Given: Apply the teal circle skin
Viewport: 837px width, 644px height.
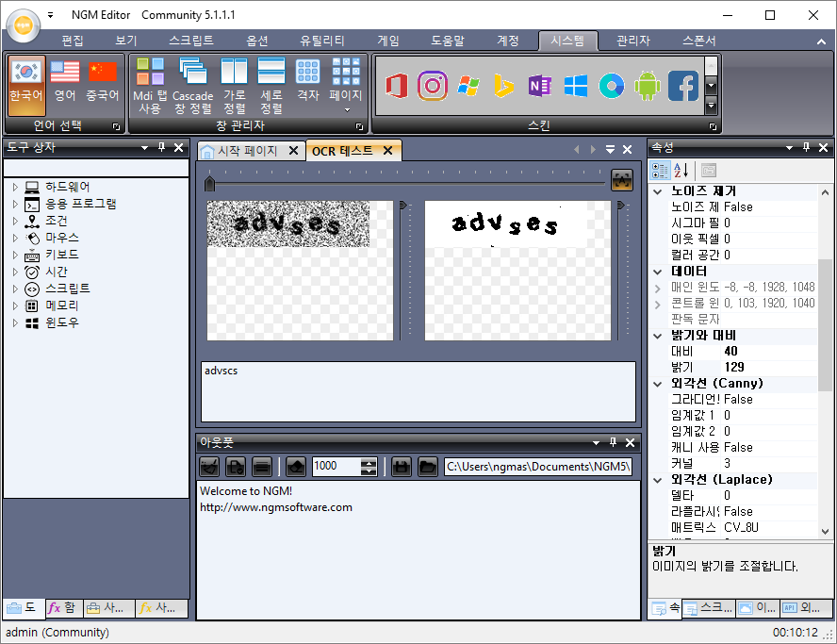Looking at the screenshot, I should 612,86.
